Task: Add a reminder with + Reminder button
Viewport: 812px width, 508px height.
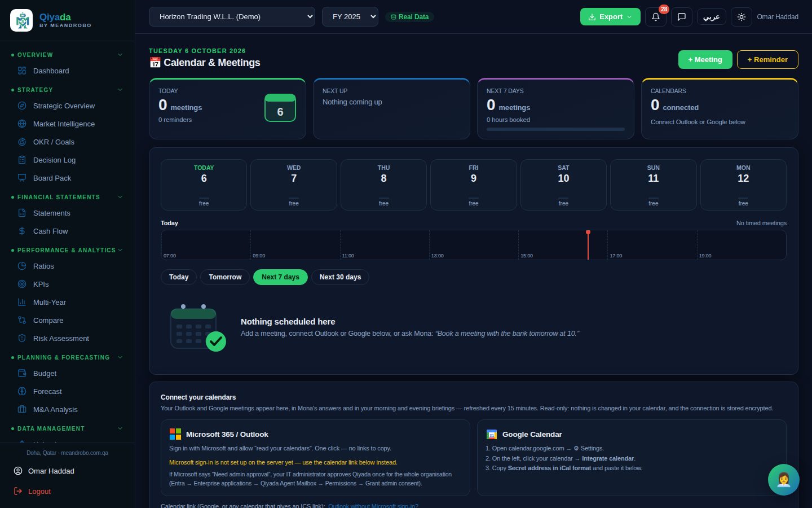Action: pyautogui.click(x=767, y=60)
